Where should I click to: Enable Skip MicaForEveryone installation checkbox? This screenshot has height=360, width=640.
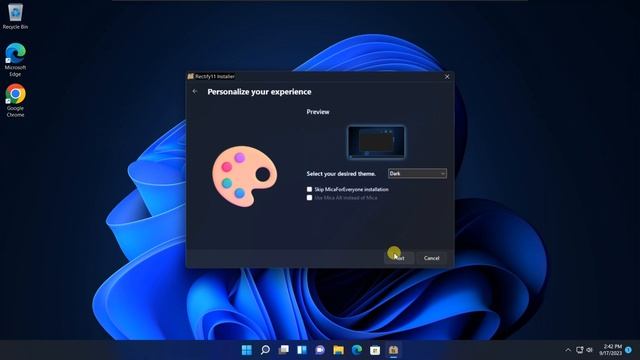coord(309,189)
